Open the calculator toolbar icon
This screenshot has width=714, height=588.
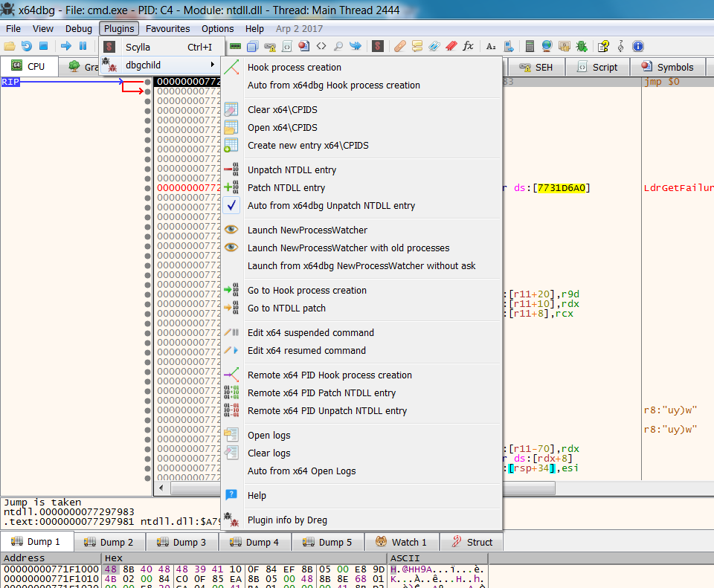pos(530,46)
